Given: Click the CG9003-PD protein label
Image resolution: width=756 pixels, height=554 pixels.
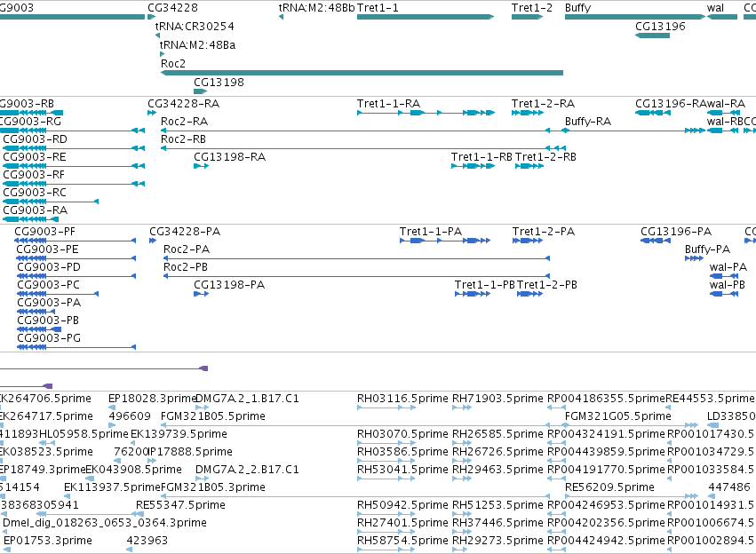Looking at the screenshot, I should 49,267.
